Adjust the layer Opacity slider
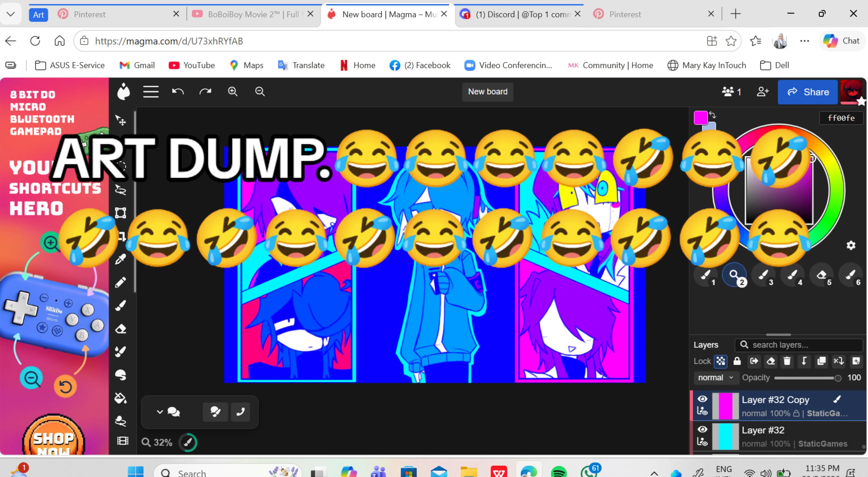Screen dimensions: 868x477 (807, 378)
